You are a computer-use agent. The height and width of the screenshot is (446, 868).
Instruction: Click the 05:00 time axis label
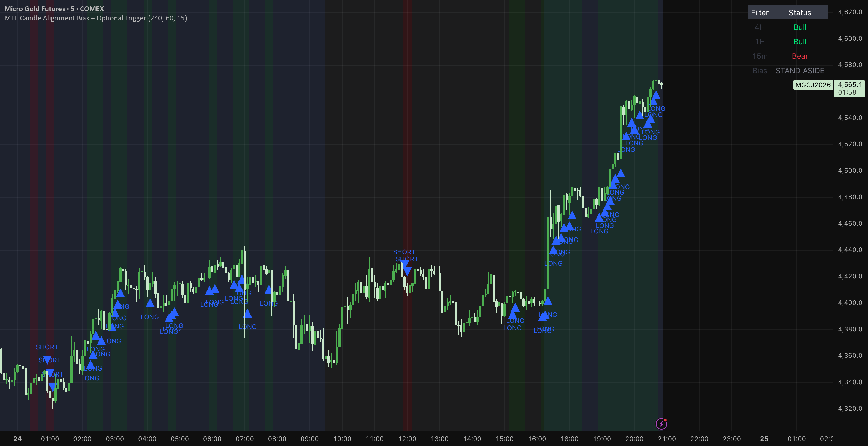coord(180,439)
